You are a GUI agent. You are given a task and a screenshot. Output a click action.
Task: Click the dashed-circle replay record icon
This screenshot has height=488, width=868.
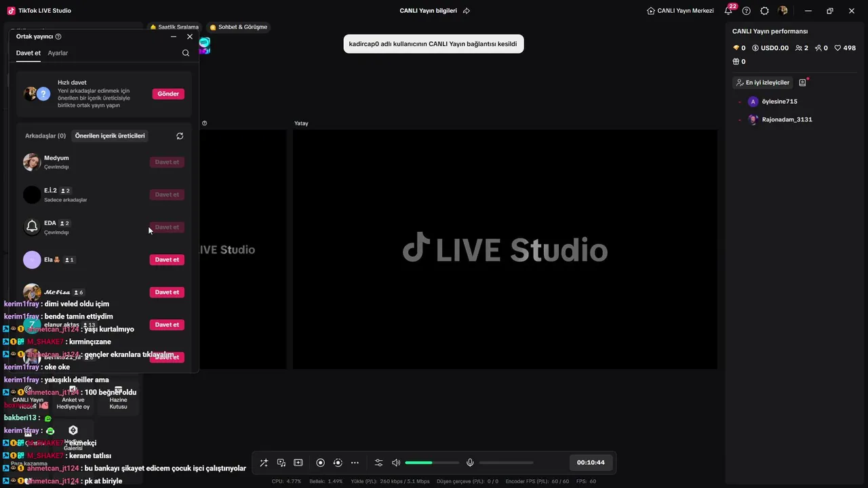point(338,462)
